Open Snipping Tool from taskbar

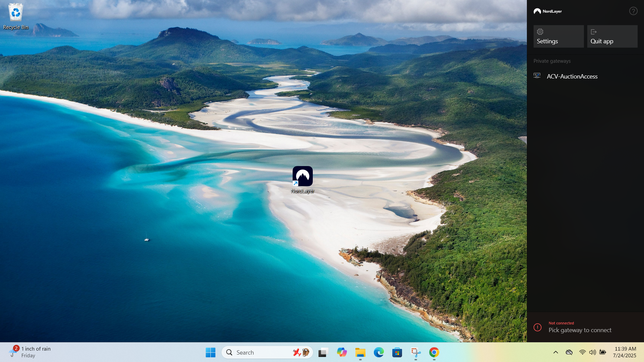click(415, 352)
